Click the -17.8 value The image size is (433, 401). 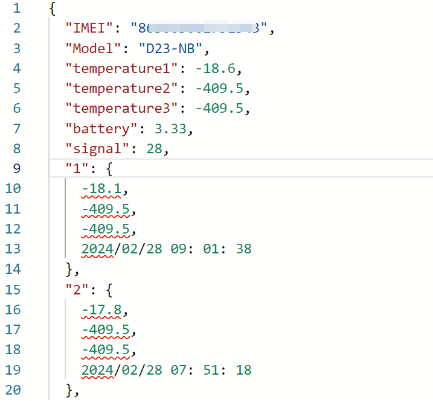coord(101,310)
